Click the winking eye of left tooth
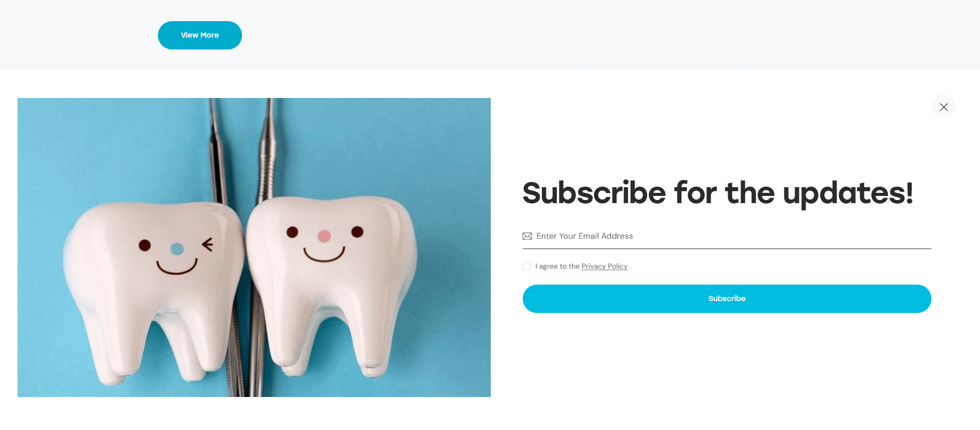 207,244
